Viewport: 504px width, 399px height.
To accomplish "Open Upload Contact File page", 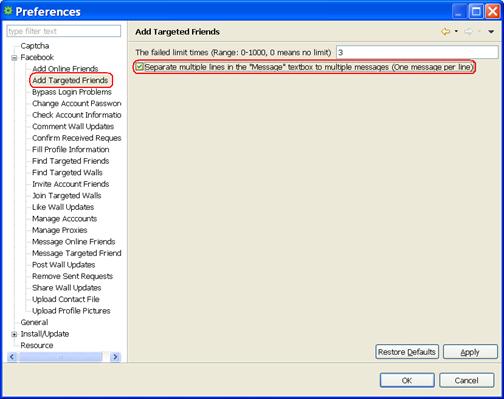I will pos(66,299).
